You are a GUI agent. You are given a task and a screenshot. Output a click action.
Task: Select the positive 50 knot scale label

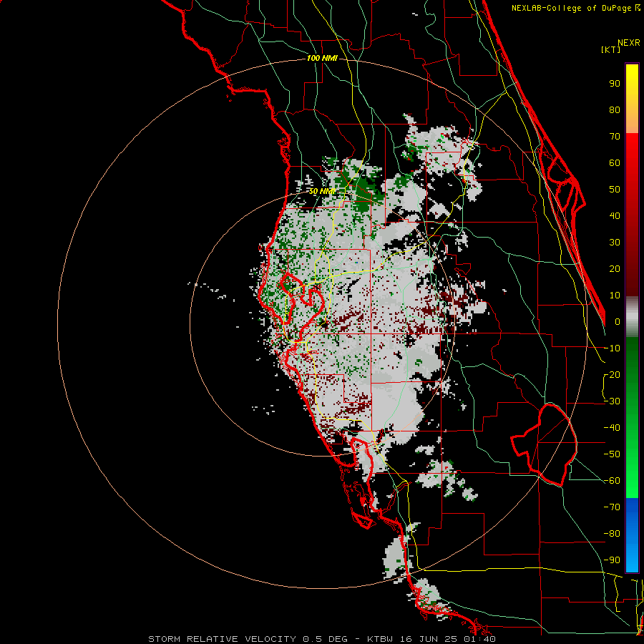point(615,190)
